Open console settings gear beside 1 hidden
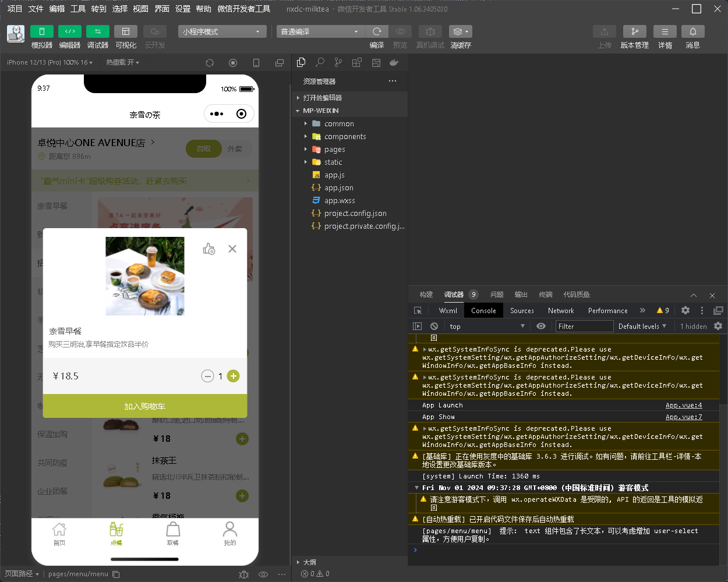The width and height of the screenshot is (728, 582). point(718,327)
